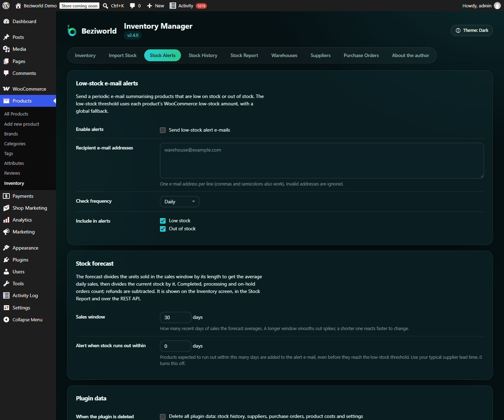This screenshot has height=420, width=504.
Task: Open the Activity item in admin bar
Action: [188, 6]
